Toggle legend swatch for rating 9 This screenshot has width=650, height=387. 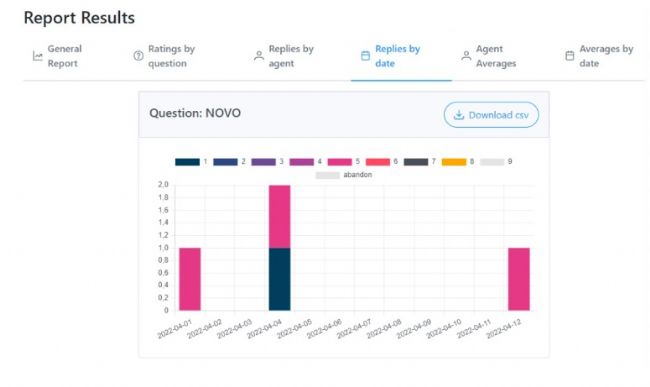[x=492, y=162]
